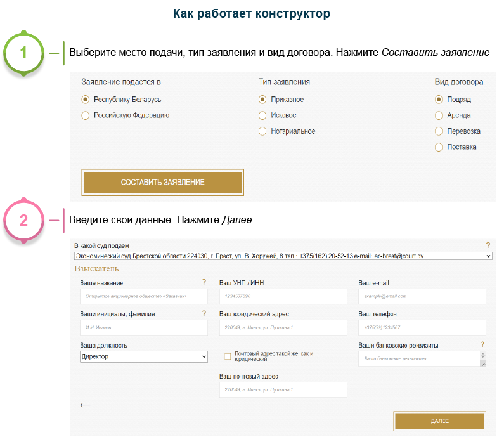
Task: Open the Ваша должность dropdown
Action: (x=144, y=356)
